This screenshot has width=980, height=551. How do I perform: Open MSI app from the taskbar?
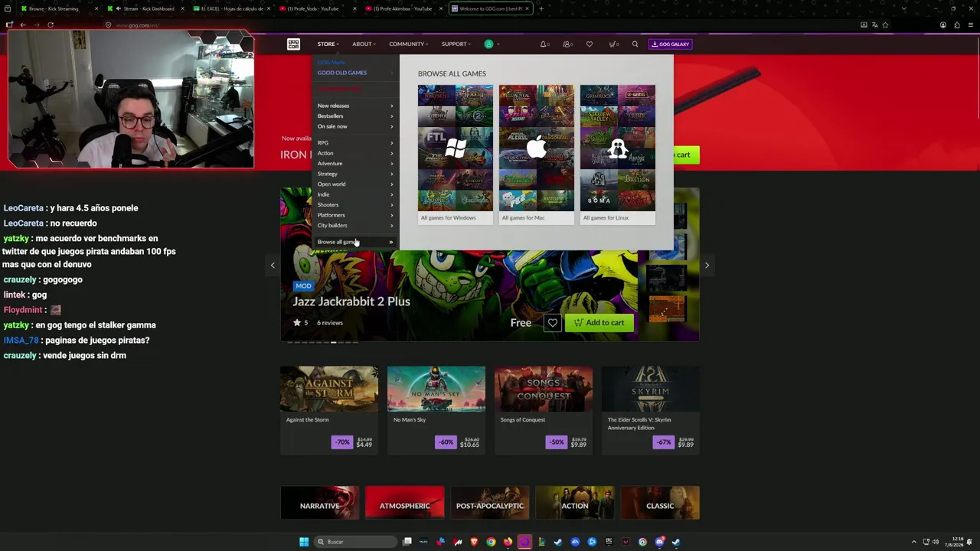pos(458,542)
